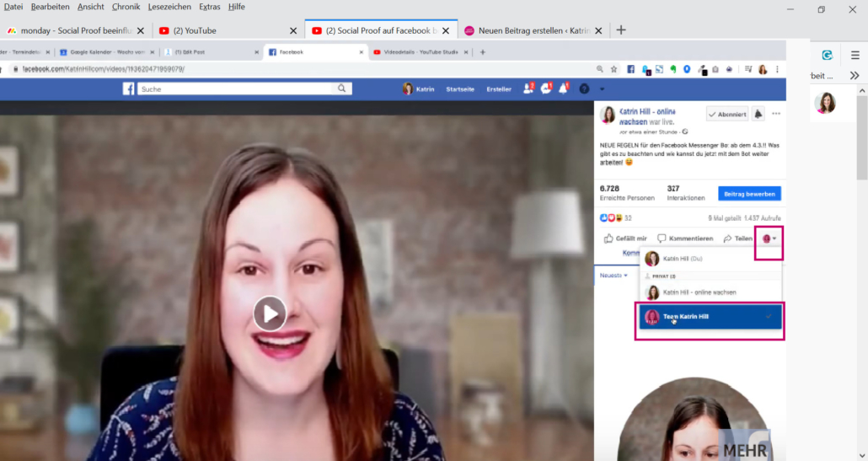Expand the overflow chevrons in Firefox toolbar
The image size is (868, 461).
[x=855, y=75]
